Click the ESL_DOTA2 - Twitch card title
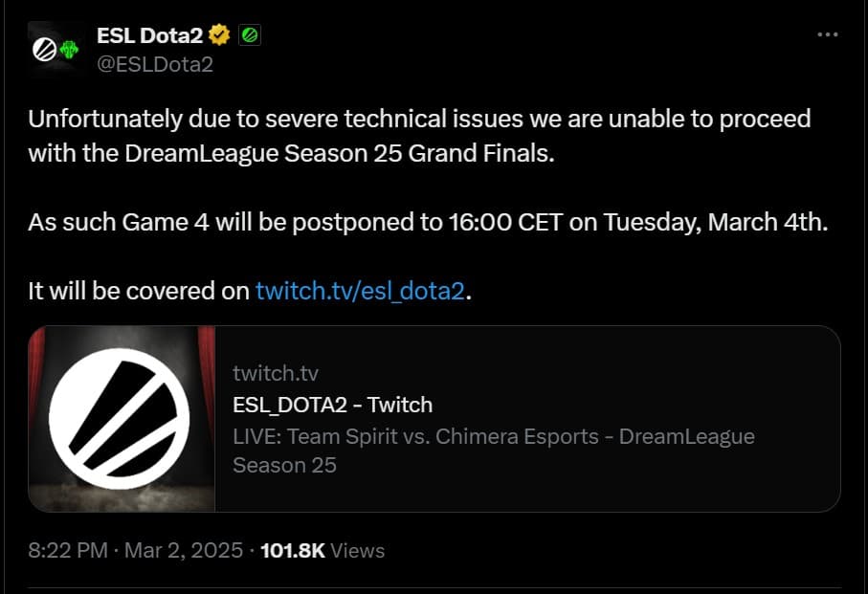Viewport: 868px width, 594px height. point(331,404)
